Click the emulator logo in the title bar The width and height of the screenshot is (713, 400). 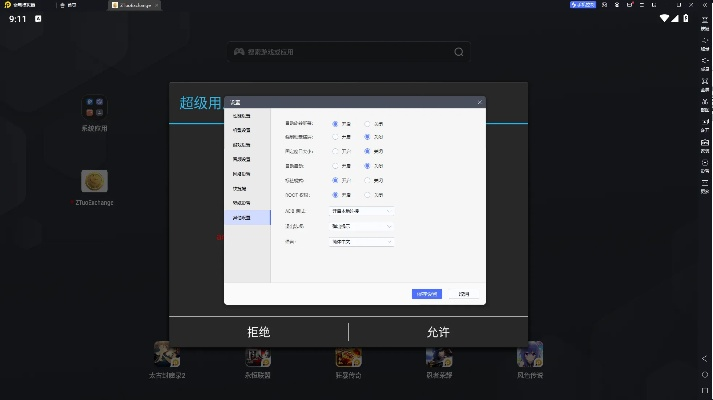pyautogui.click(x=7, y=5)
